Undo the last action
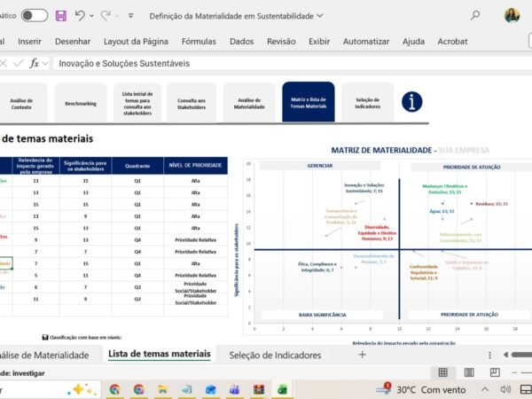The width and height of the screenshot is (532, 399). point(80,16)
